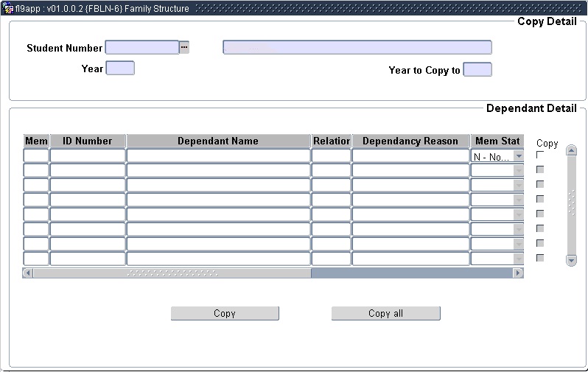Click the horizontal scrollbar thumb

(x=172, y=273)
